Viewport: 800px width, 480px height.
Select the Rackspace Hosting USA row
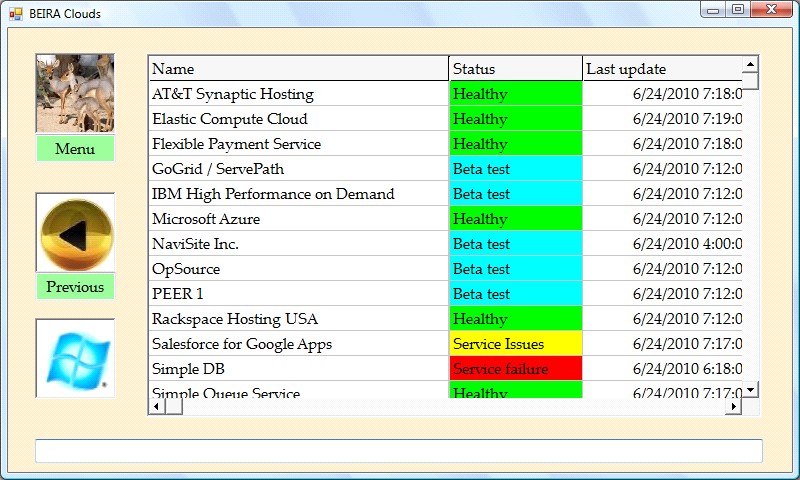pos(298,319)
